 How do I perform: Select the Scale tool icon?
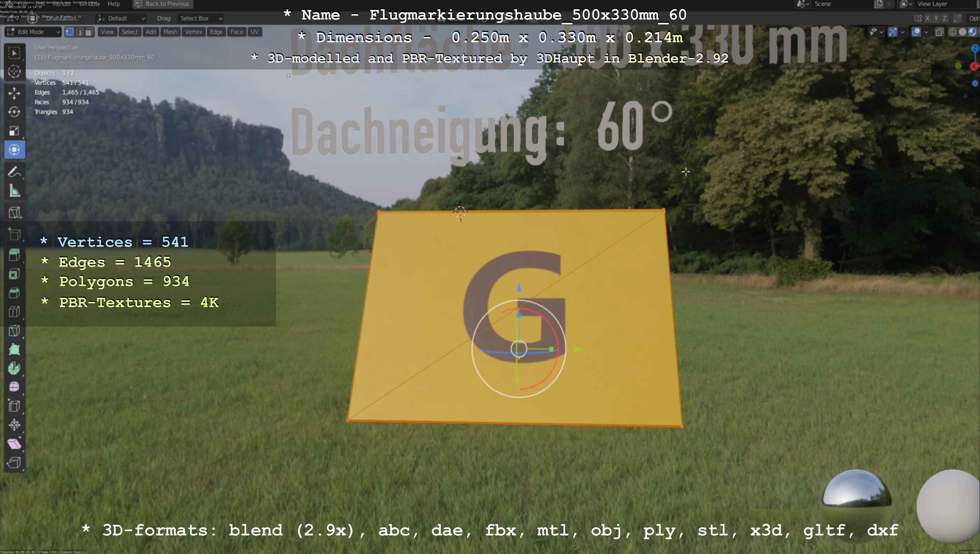tap(14, 131)
